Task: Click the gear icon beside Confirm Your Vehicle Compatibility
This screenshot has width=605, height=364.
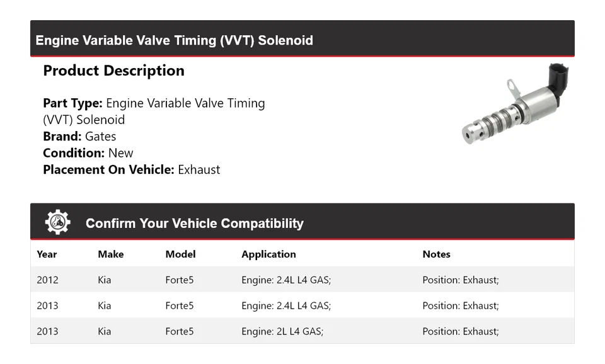Action: 57,222
